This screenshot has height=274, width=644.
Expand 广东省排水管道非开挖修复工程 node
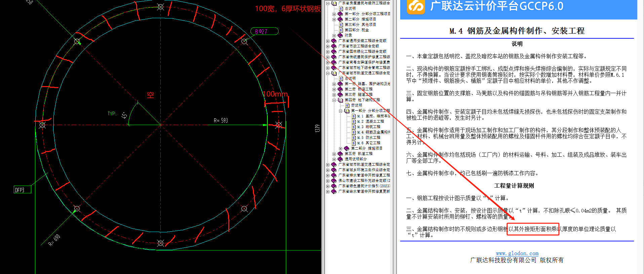click(328, 175)
